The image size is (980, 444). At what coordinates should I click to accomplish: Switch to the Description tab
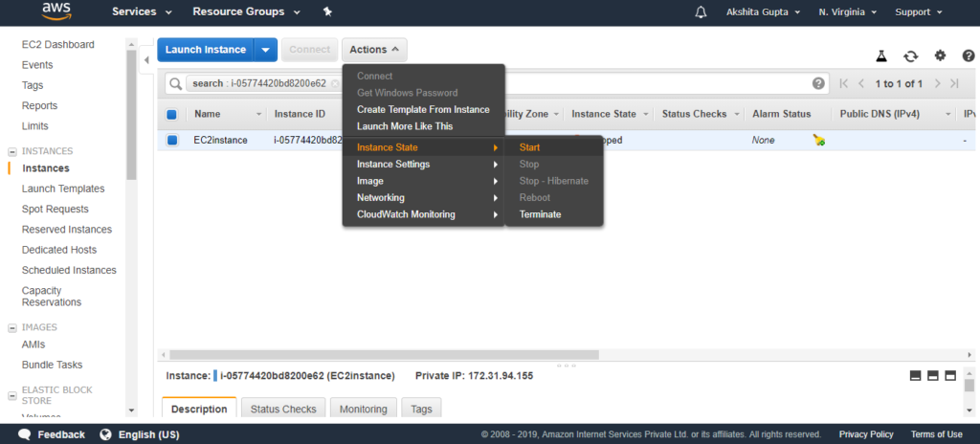(199, 409)
